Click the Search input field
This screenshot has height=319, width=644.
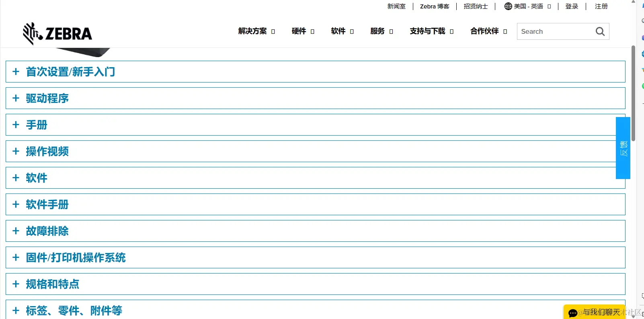click(x=563, y=31)
